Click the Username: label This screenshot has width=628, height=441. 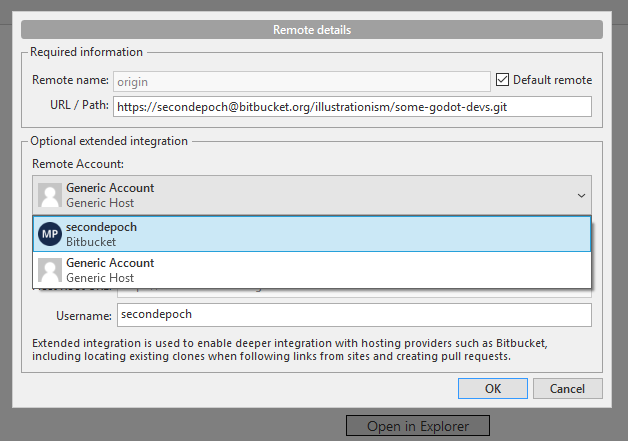tap(84, 316)
